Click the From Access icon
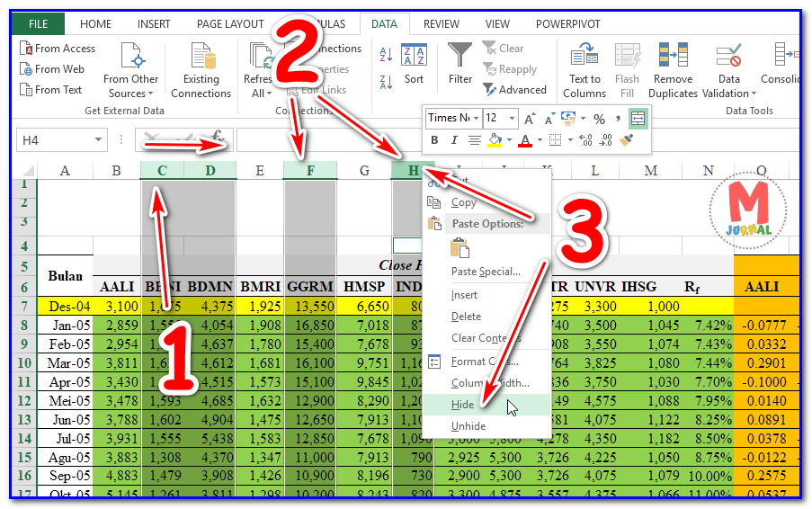This screenshot has height=509, width=812. [x=26, y=49]
